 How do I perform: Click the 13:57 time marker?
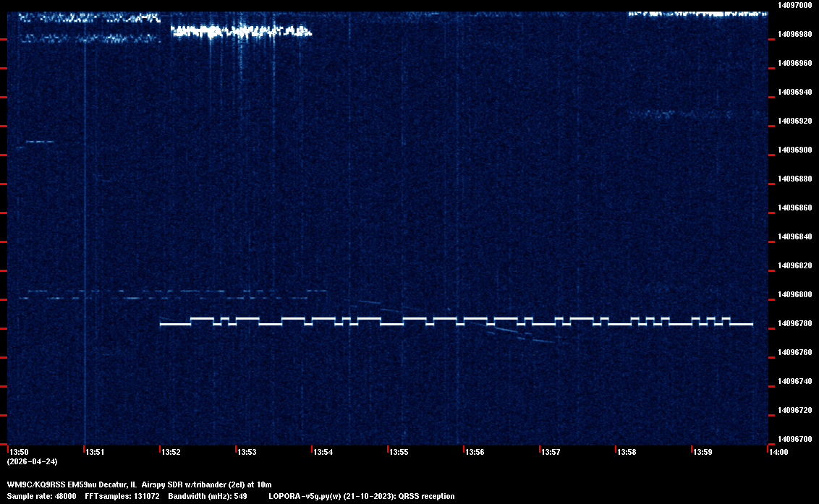[x=551, y=453]
